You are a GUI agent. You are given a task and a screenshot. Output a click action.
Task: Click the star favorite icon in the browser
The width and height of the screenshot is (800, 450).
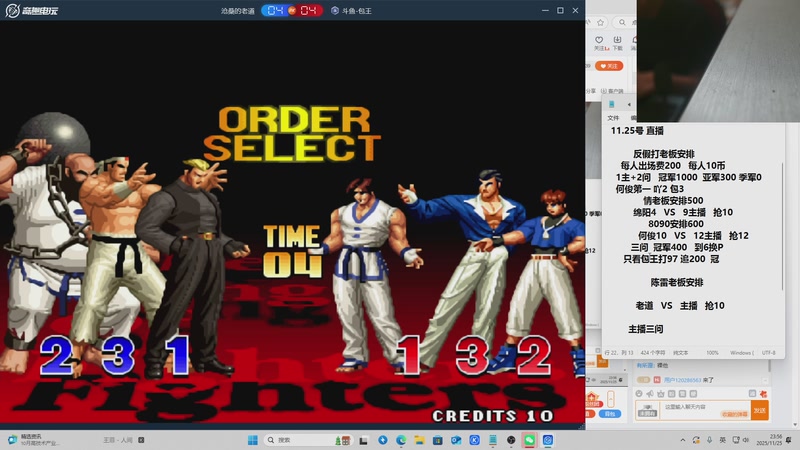(x=601, y=22)
